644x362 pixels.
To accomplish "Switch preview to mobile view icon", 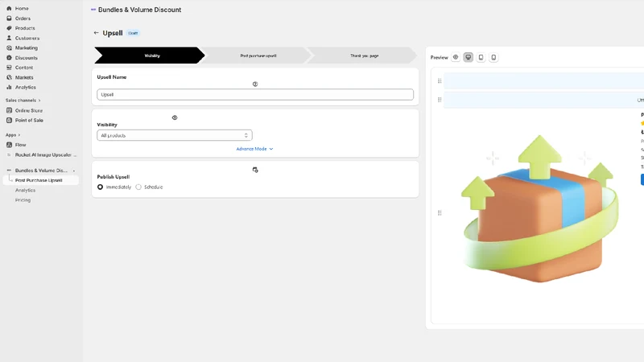I will pos(493,57).
